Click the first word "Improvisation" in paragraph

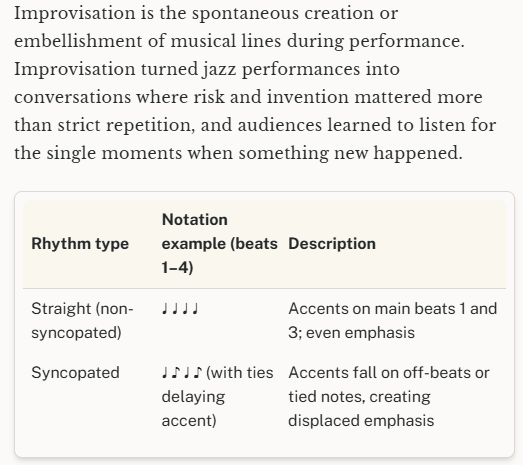[75, 14]
